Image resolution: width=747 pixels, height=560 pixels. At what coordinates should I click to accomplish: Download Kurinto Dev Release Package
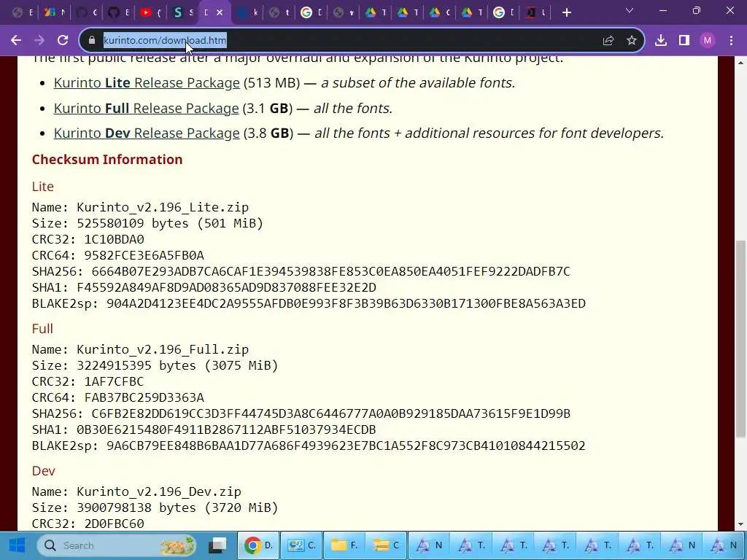click(x=147, y=133)
